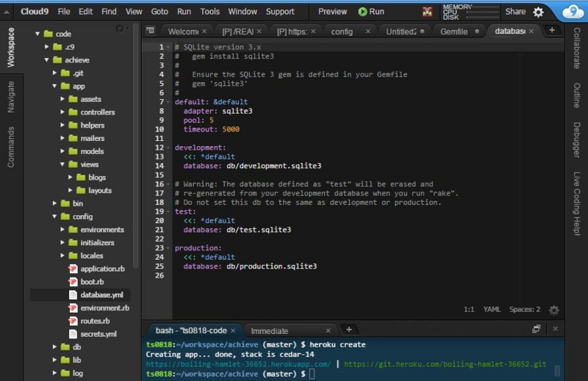Close the database.yml editor tab
The height and width of the screenshot is (381, 588).
[x=531, y=32]
